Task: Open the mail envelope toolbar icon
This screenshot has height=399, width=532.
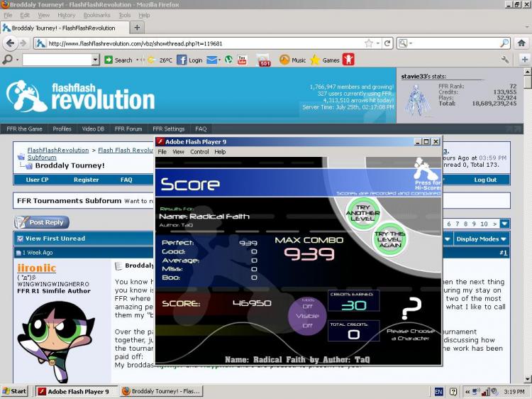Action: coord(212,60)
